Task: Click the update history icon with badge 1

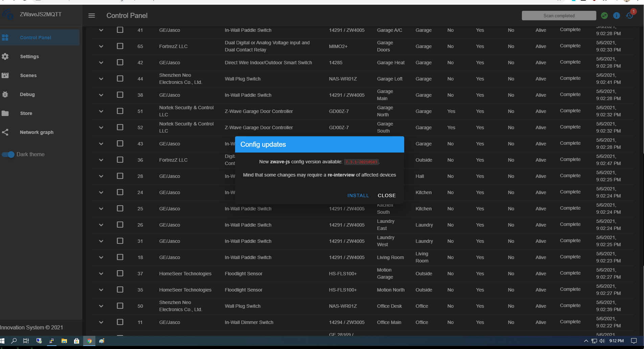Action: tap(629, 15)
